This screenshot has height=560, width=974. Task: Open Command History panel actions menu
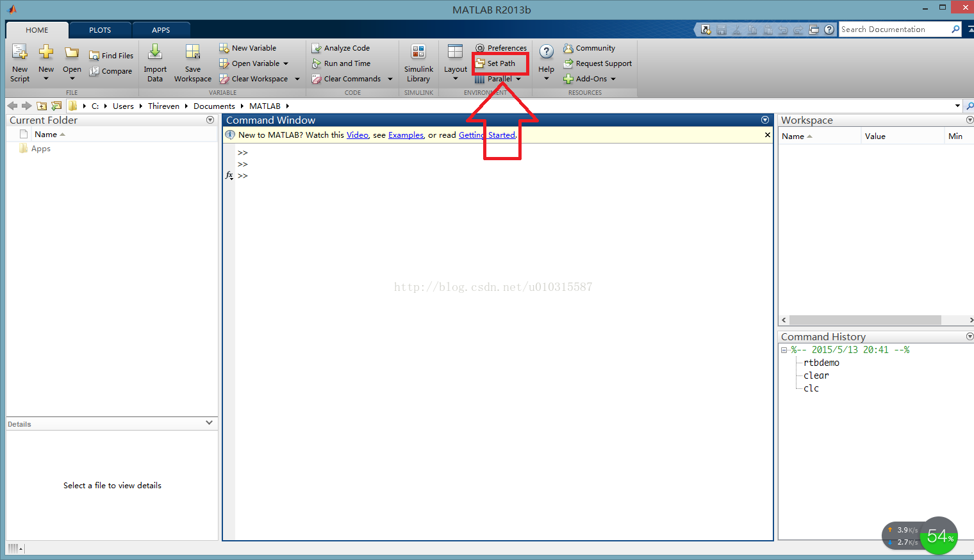coord(970,336)
